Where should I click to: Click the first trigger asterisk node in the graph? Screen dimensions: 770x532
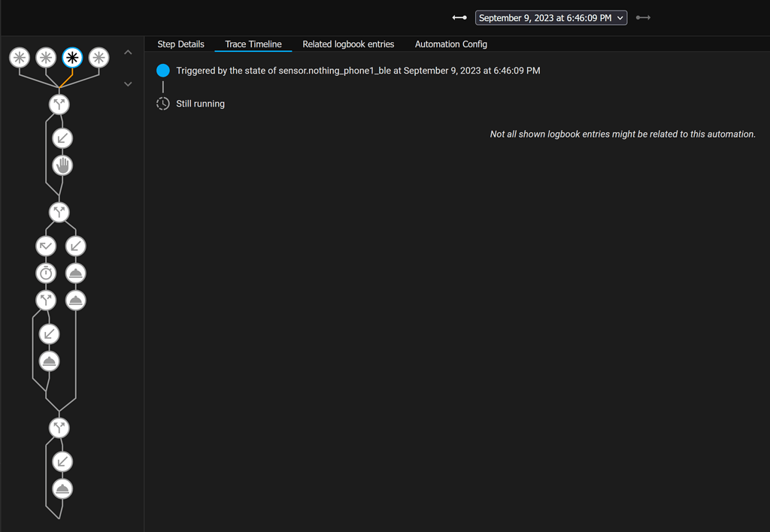point(20,57)
